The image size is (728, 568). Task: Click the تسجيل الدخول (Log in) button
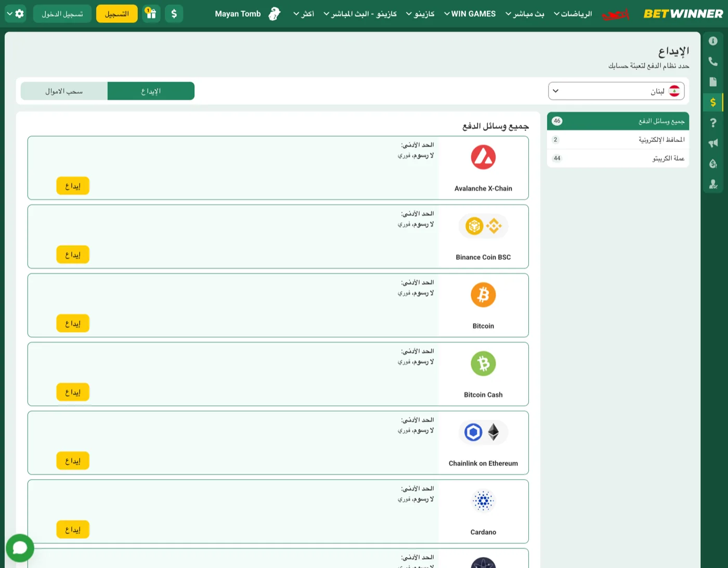62,14
